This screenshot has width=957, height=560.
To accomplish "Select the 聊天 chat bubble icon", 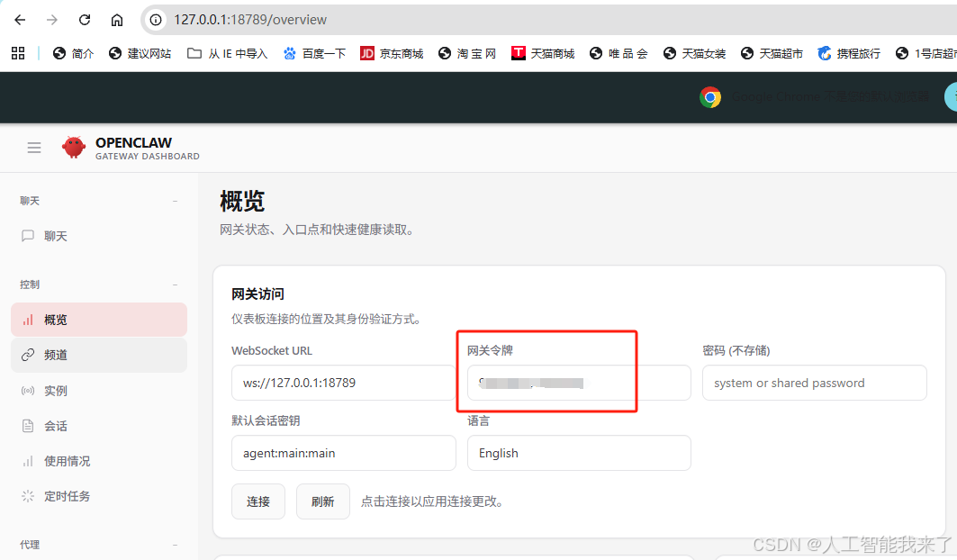I will coord(30,236).
